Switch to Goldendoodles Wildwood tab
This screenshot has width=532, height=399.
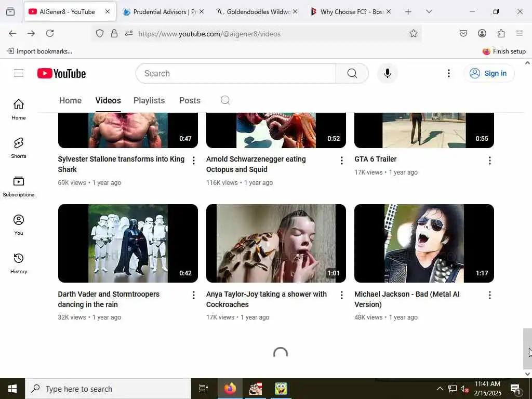point(257,11)
